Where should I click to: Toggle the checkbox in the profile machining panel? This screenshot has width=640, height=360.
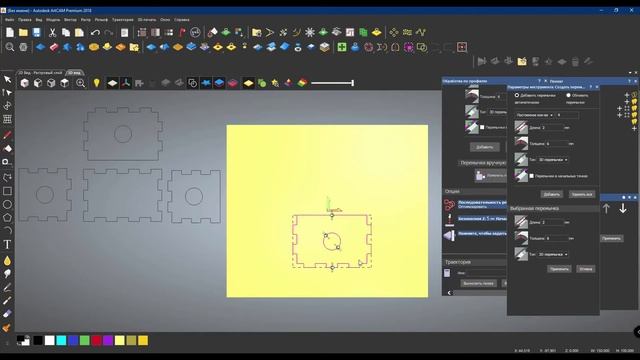[482, 127]
